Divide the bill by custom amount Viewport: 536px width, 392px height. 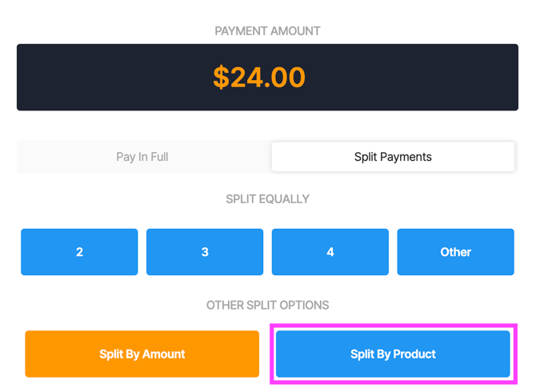[142, 354]
